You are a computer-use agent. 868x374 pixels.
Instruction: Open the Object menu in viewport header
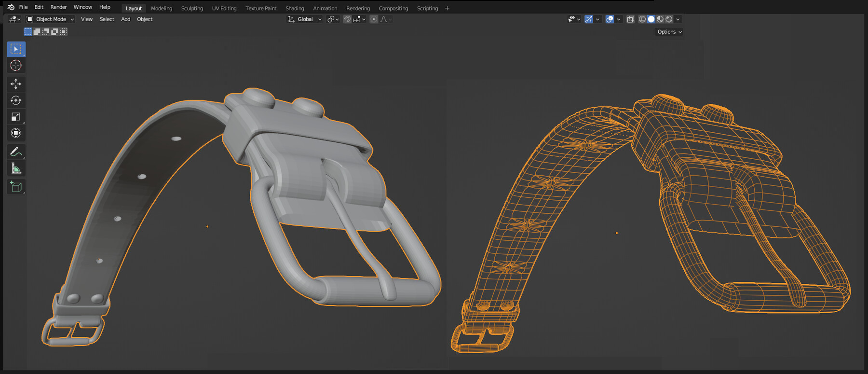[145, 19]
